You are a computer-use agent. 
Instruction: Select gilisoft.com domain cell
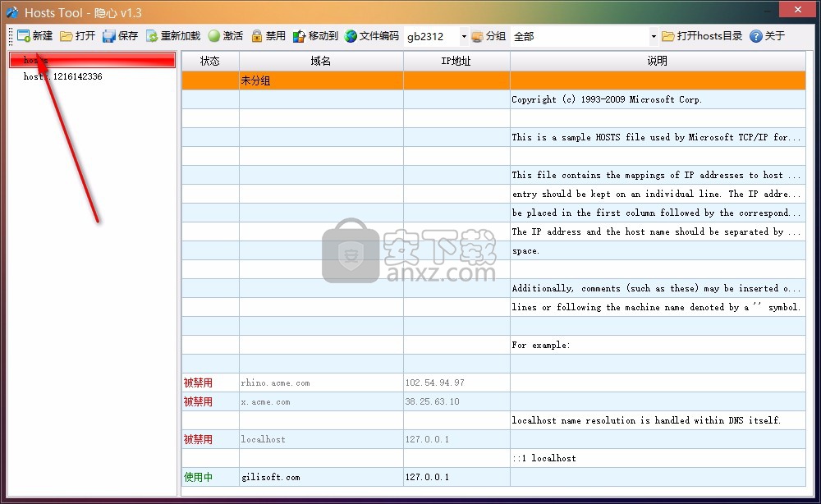321,477
